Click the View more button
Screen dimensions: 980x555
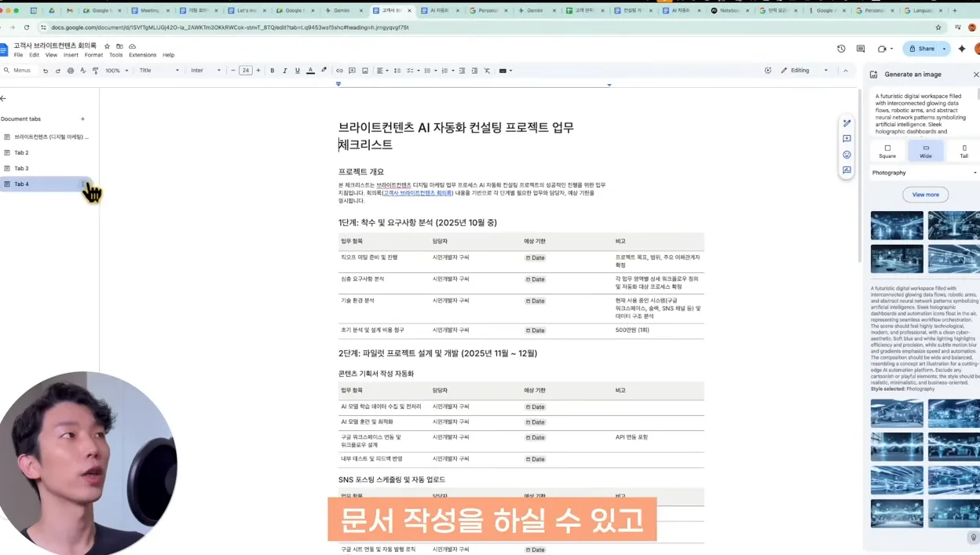click(925, 195)
